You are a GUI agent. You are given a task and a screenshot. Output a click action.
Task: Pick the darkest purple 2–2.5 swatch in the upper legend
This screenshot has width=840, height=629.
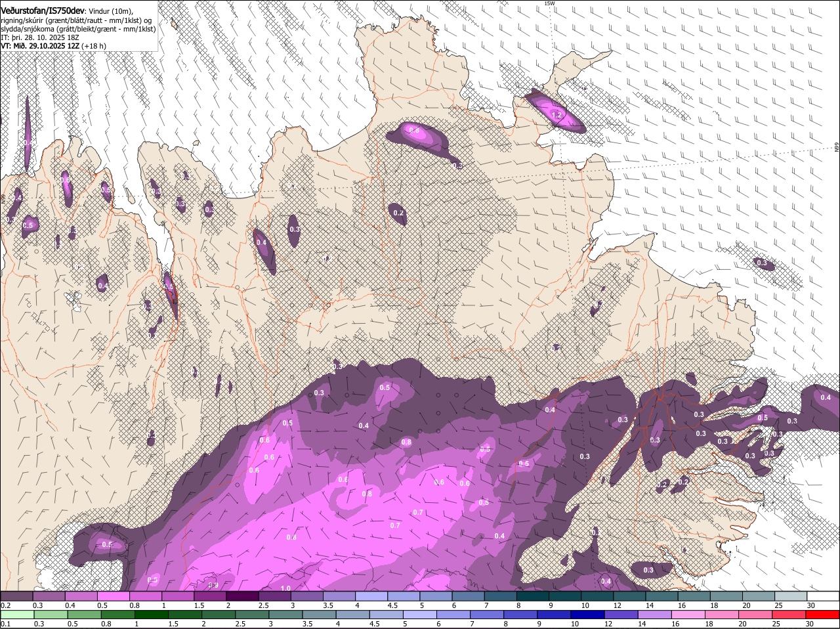[242, 596]
